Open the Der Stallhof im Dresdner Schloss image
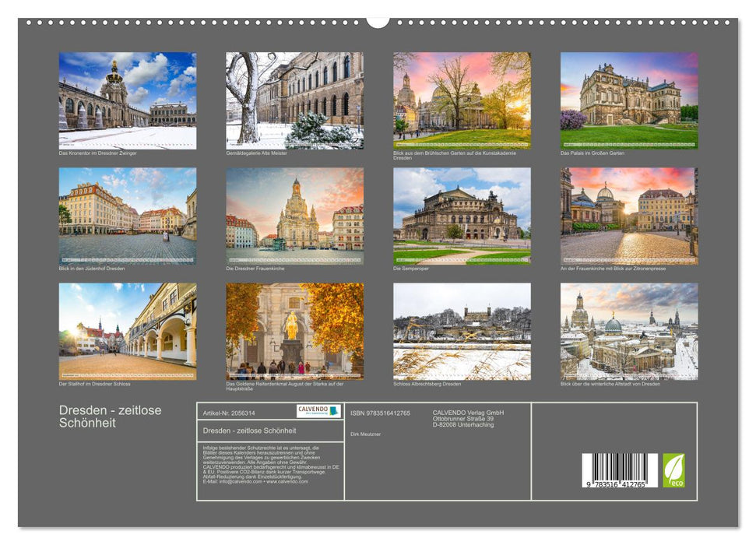Image resolution: width=756 pixels, height=545 pixels. [126, 332]
